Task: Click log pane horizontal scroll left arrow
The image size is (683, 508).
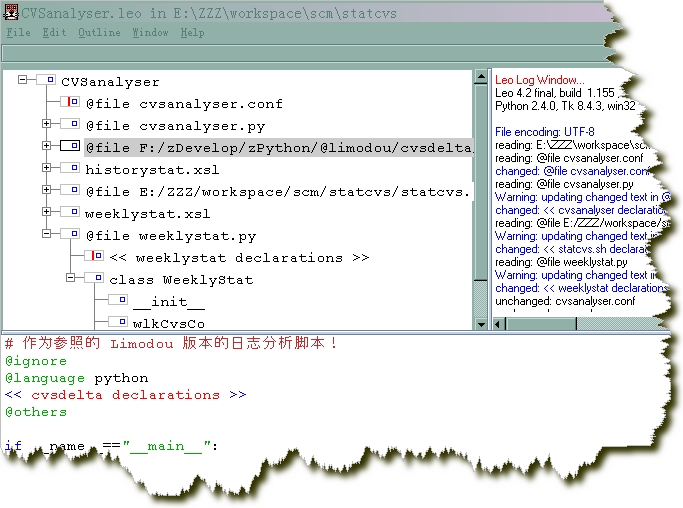Action: coord(500,324)
